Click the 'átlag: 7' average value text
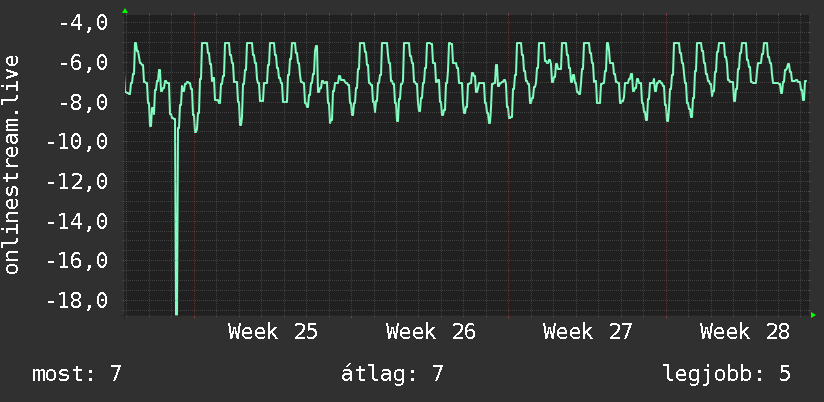 pyautogui.click(x=393, y=374)
